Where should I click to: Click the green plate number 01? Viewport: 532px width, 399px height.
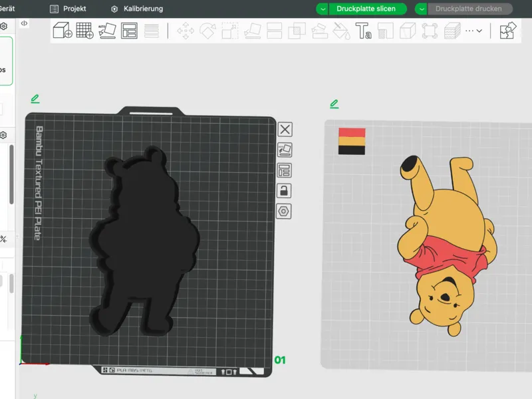[x=280, y=360]
